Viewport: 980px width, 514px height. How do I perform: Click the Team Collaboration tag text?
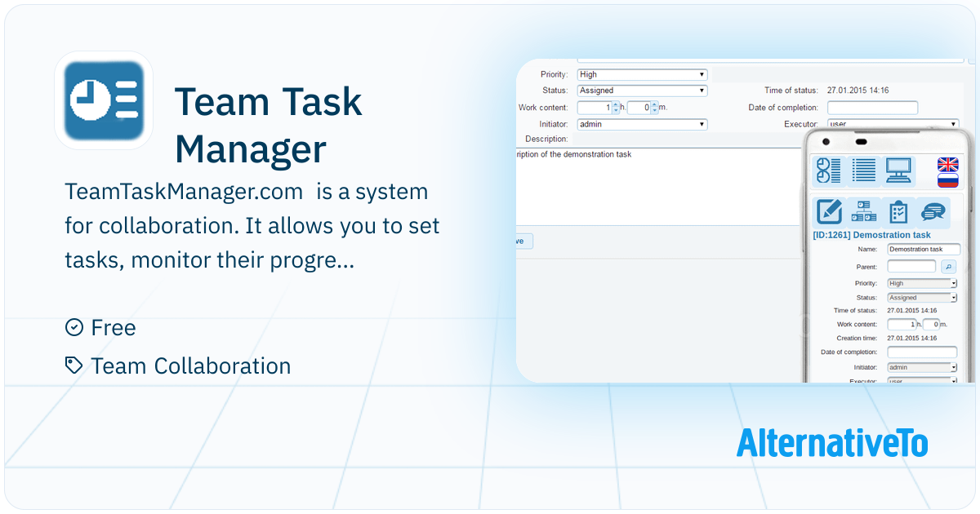[x=191, y=366]
